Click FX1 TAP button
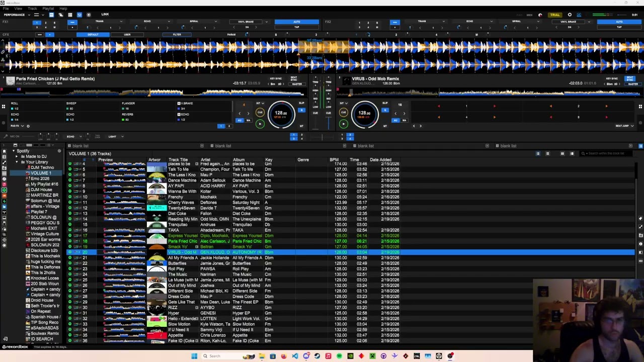 click(297, 27)
